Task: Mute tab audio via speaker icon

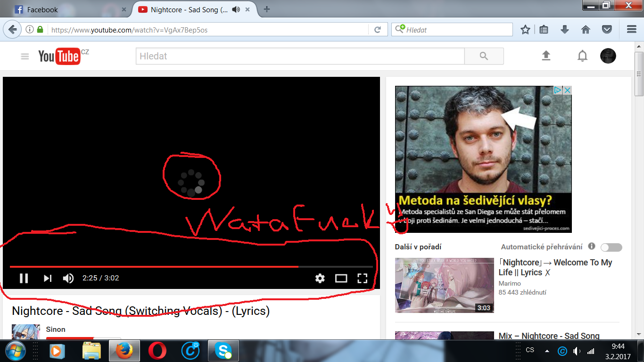Action: [236, 9]
